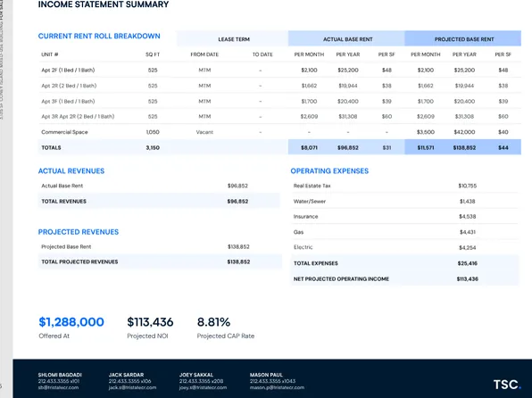Click the TSC logo in footer
The height and width of the screenshot is (398, 532).
pos(506,384)
